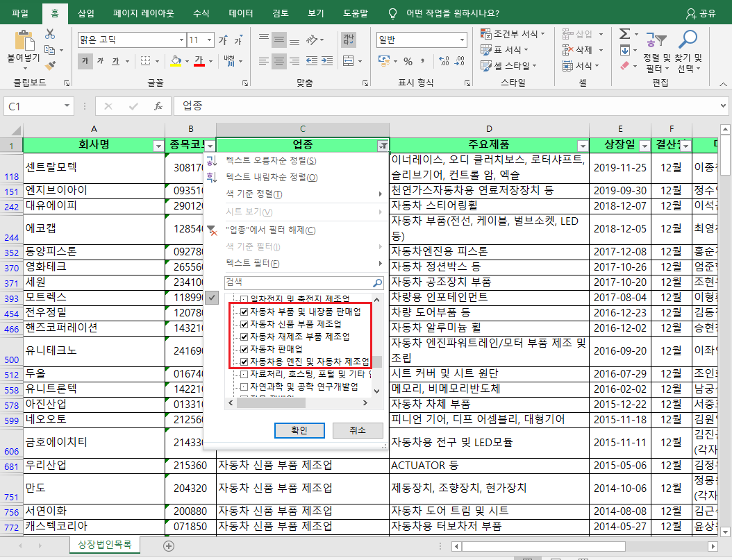Click align left icon
Image resolution: width=732 pixels, height=560 pixels.
coord(264,61)
